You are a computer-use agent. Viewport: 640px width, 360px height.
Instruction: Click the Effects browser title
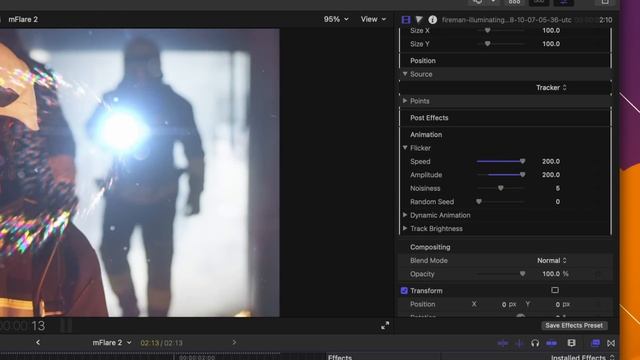(x=340, y=357)
